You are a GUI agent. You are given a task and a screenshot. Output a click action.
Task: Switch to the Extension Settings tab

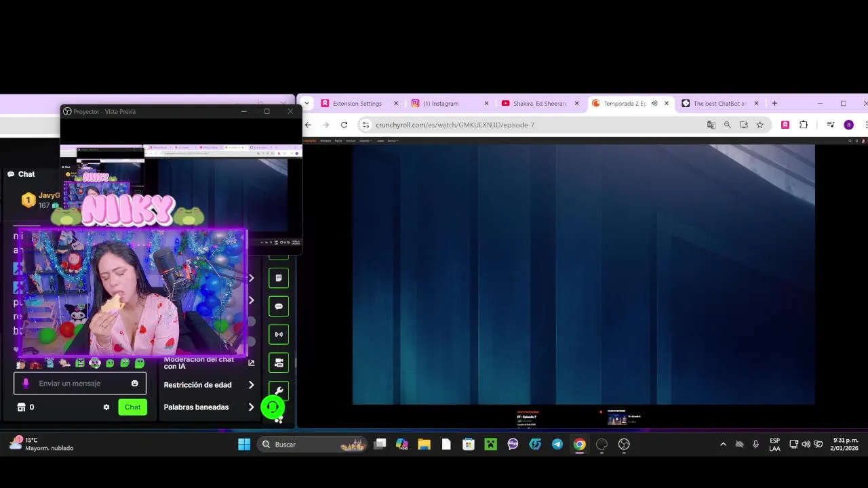[359, 104]
